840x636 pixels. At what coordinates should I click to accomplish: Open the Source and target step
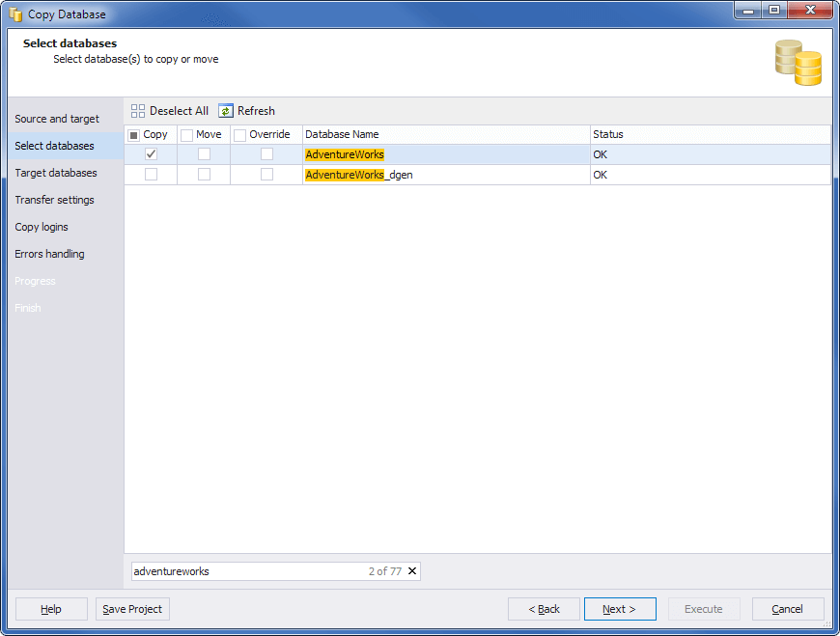(55, 119)
